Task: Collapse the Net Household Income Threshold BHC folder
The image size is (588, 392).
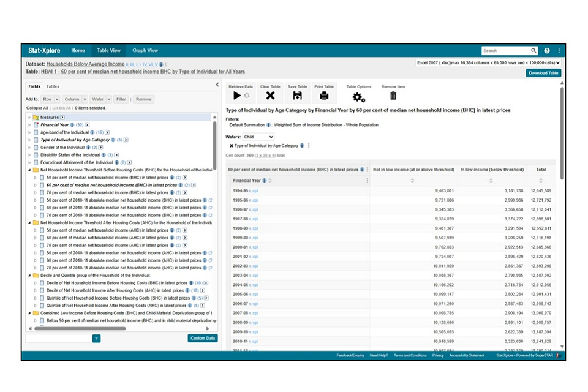Action: [29, 170]
